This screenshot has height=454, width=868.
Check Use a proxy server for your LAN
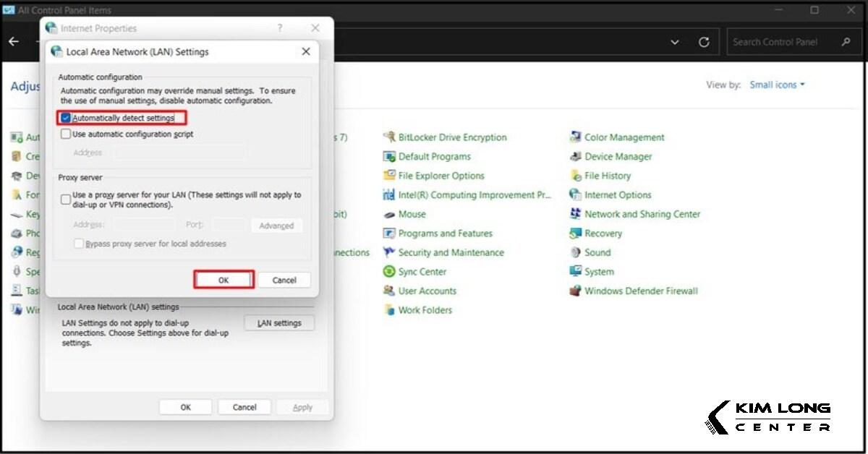pos(66,200)
